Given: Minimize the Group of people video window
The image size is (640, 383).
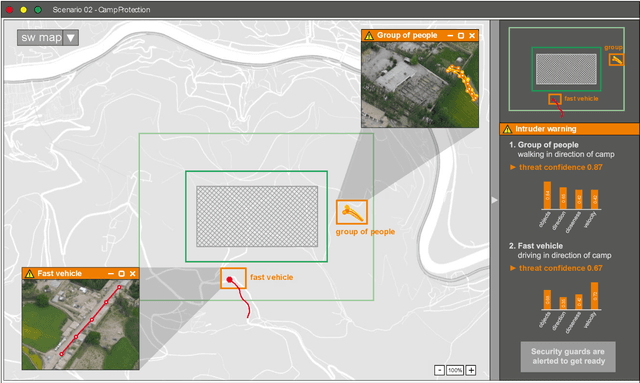Looking at the screenshot, I should [x=450, y=36].
